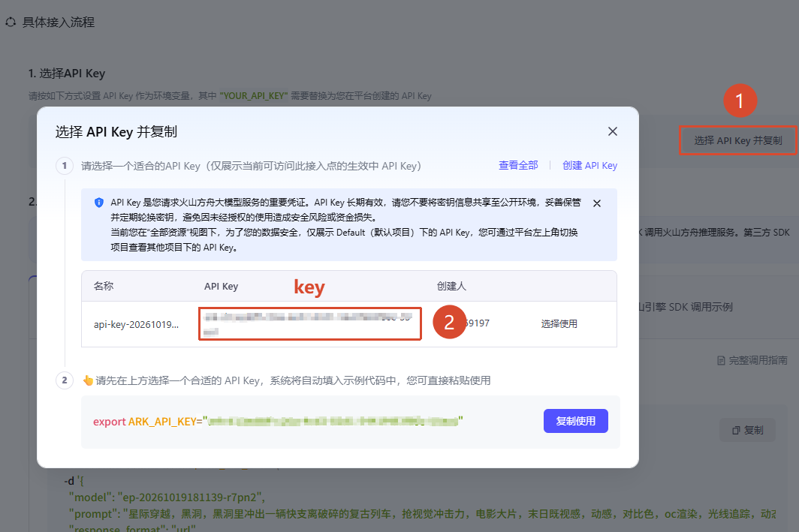The width and height of the screenshot is (799, 532).
Task: Click the blurred API Key value cell
Action: click(x=310, y=324)
